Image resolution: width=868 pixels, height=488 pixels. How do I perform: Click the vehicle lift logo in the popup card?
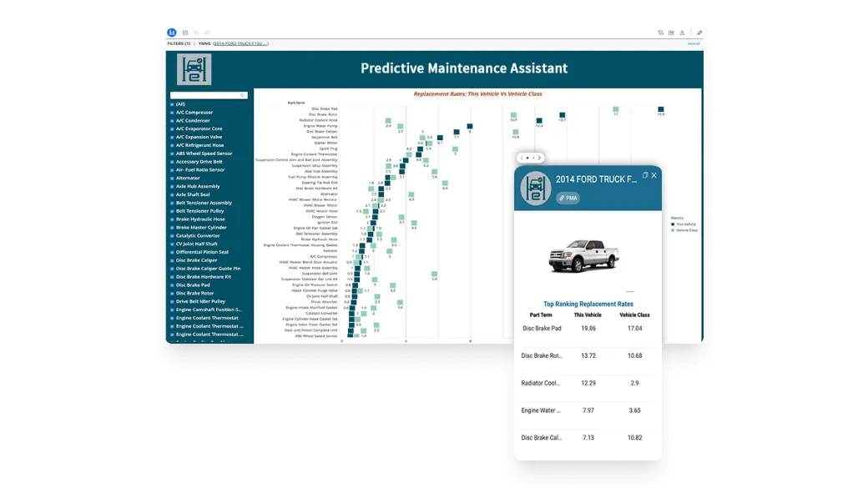coord(535,187)
